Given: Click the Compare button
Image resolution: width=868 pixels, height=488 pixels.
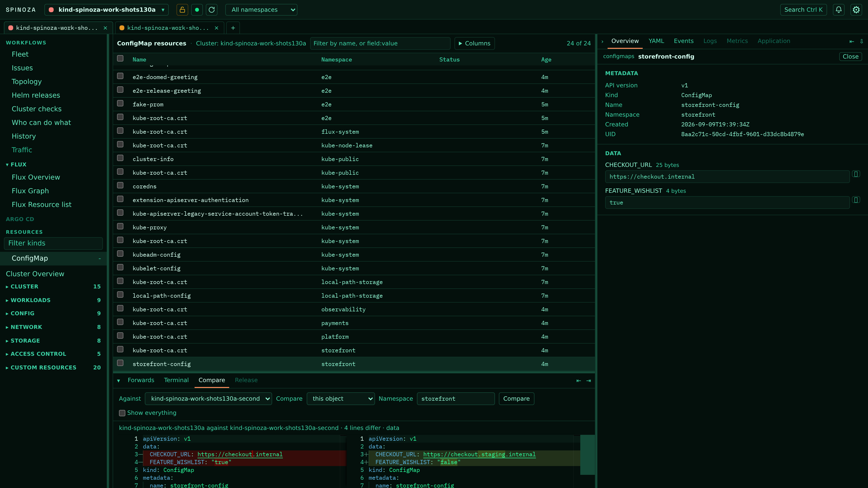Looking at the screenshot, I should tap(516, 399).
